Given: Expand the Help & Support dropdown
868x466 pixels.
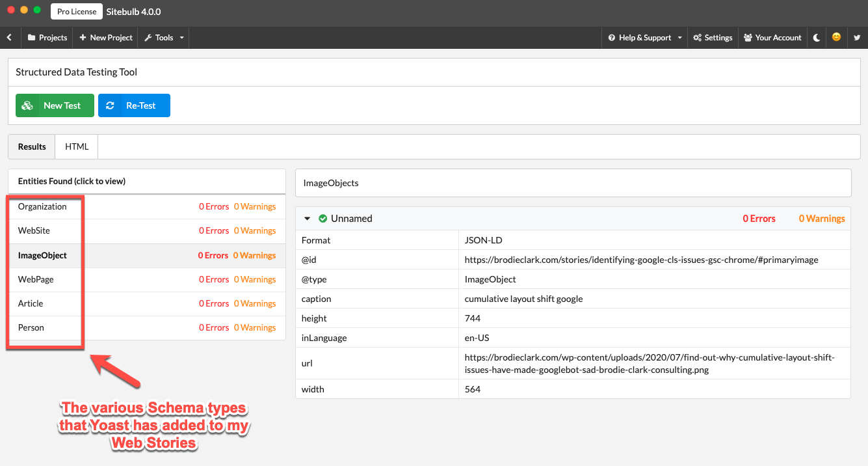Looking at the screenshot, I should coord(680,37).
